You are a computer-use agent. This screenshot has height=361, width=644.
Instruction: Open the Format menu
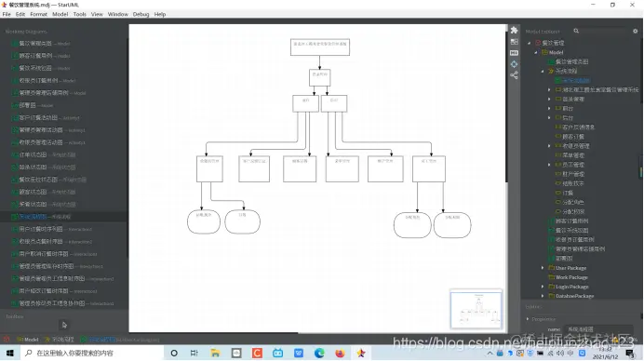[x=38, y=14]
